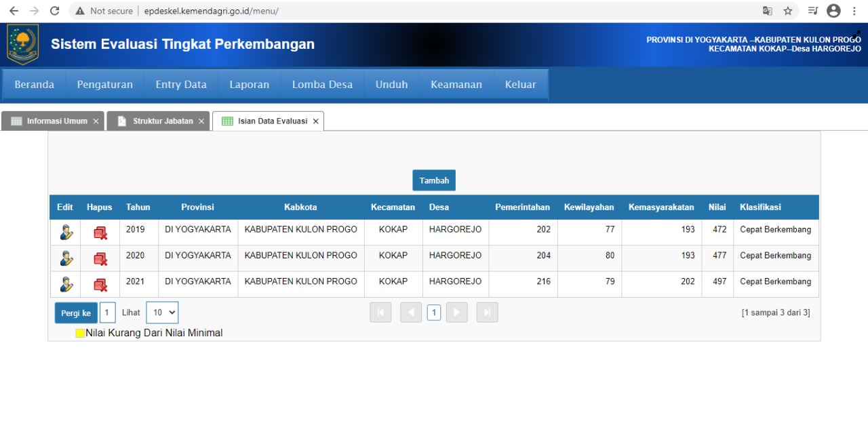The width and height of the screenshot is (868, 436).
Task: Open the Entry Data menu
Action: 181,85
